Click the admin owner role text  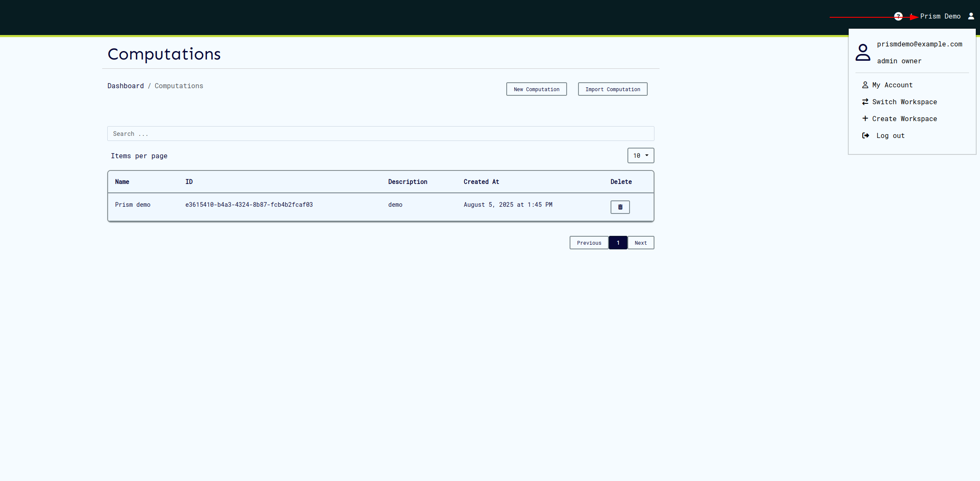point(899,61)
